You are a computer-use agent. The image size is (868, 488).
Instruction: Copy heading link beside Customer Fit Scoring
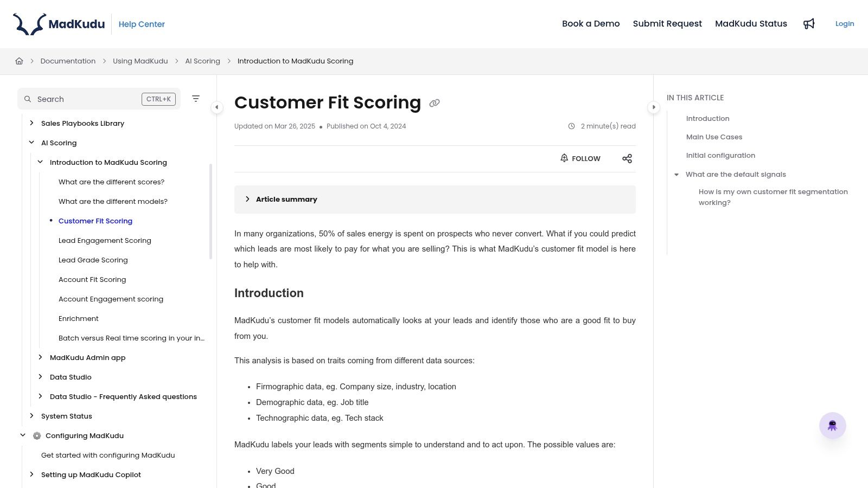[435, 103]
